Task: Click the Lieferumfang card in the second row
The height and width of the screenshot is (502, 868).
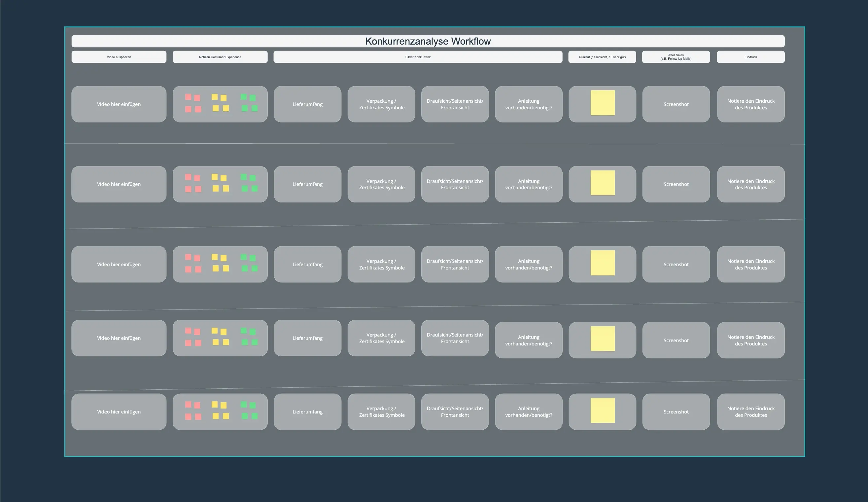Action: [307, 184]
